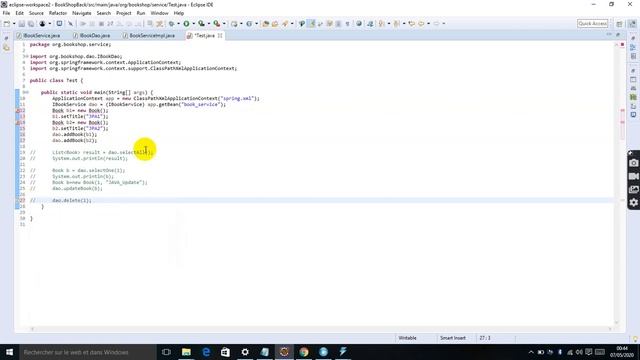Expand the New file dropdown arrow

click(14, 24)
